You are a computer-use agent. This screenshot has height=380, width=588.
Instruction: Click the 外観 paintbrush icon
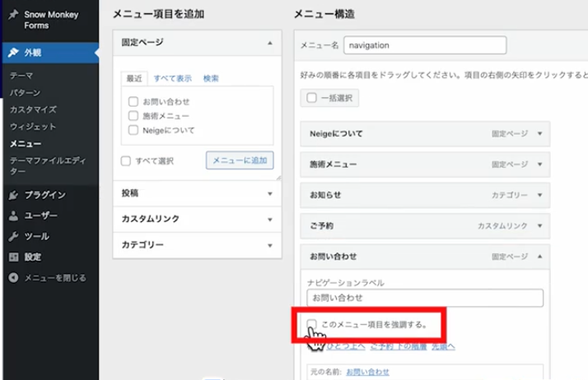[x=13, y=53]
